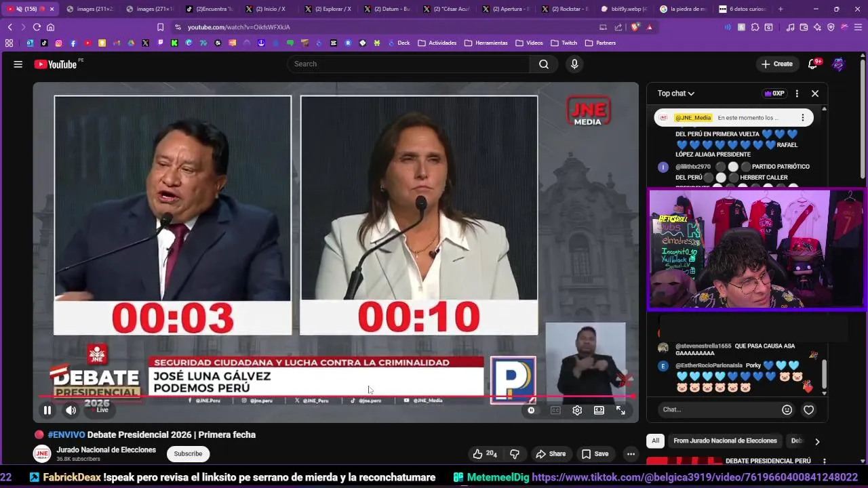
Task: Open YouTube notifications bell
Action: [813, 64]
